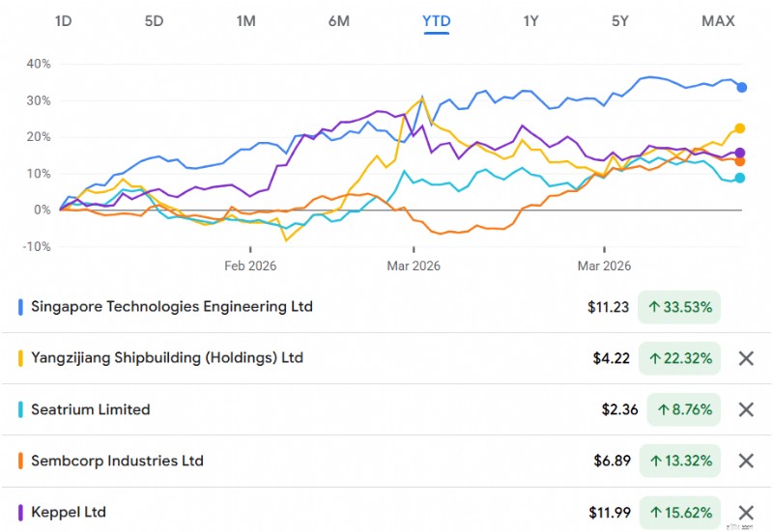Click the purple Keppel color bar

[20, 513]
